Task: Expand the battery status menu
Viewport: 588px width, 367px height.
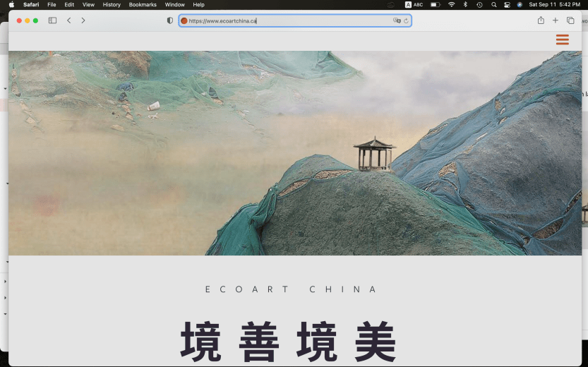Action: pos(435,4)
